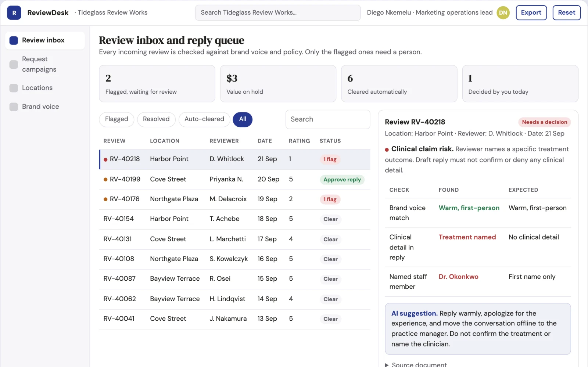Click the 1 flag badge for Northgate Plaza
The height and width of the screenshot is (367, 588).
330,199
